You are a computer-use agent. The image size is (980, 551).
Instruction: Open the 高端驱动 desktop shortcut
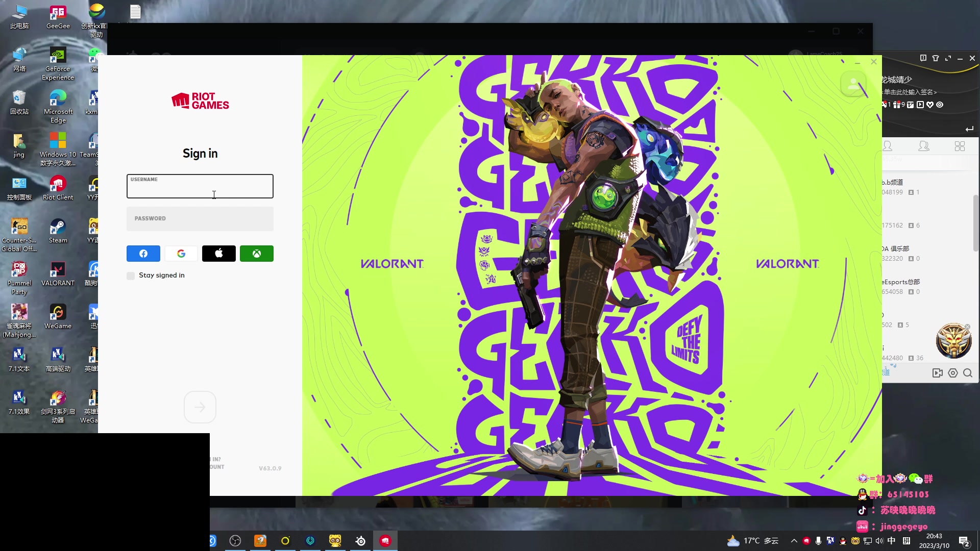58,360
